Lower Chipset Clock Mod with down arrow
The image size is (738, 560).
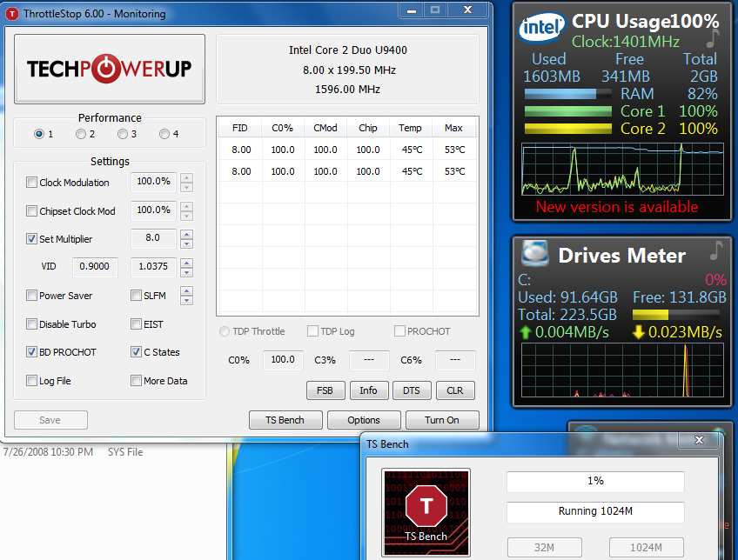click(187, 216)
